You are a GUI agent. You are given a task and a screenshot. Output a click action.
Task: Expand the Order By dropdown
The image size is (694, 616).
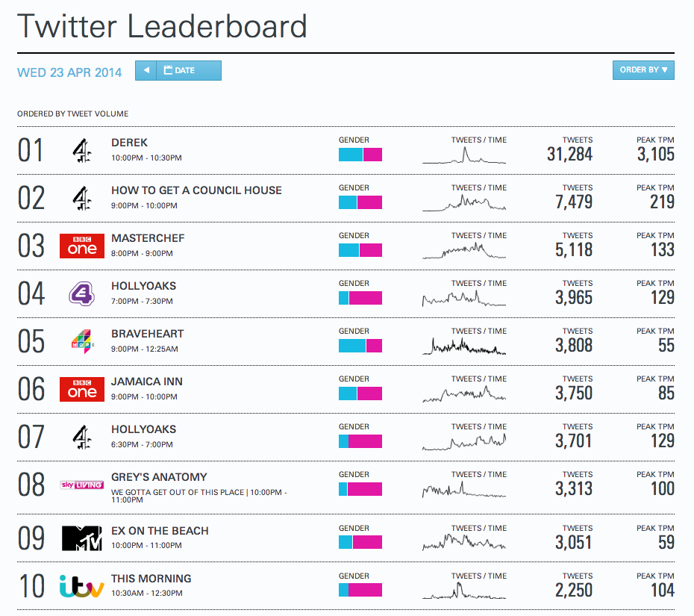[643, 70]
